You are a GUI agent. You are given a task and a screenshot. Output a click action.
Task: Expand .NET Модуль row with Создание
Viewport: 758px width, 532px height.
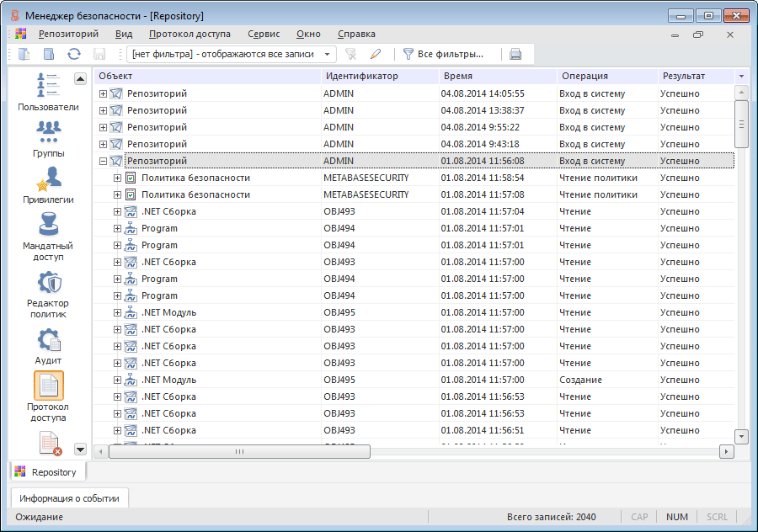[x=117, y=380]
